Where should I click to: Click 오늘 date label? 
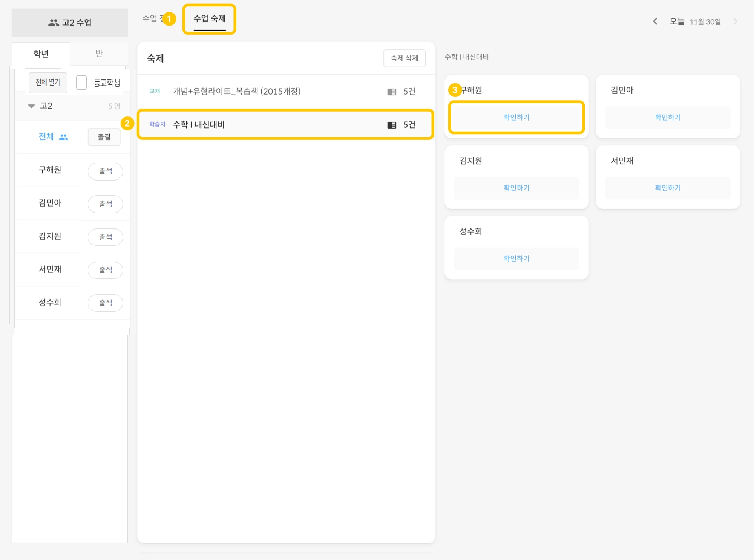click(677, 21)
